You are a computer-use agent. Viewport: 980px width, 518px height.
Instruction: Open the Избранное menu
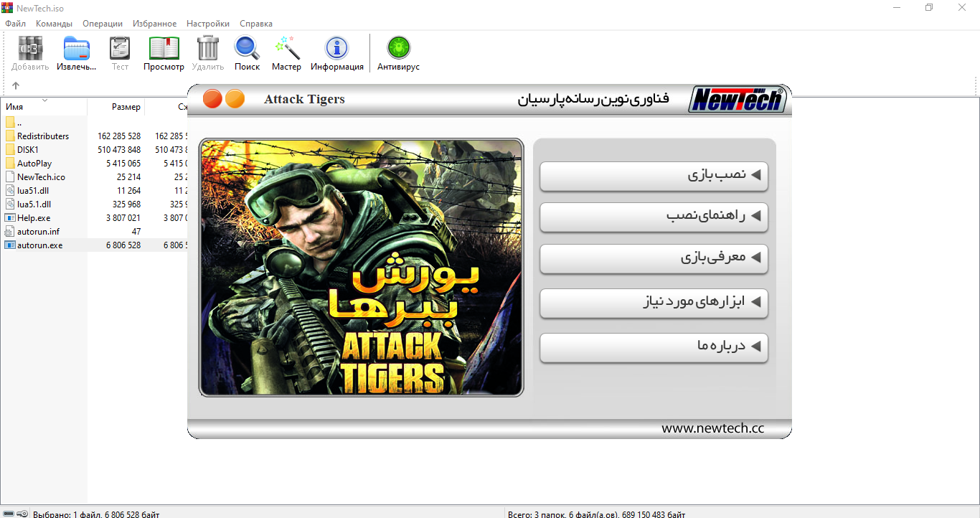point(154,24)
